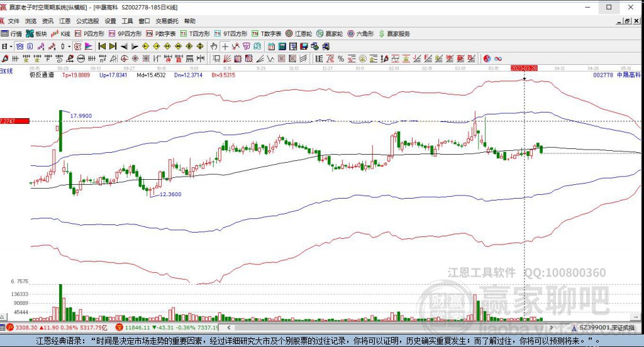This screenshot has height=347, width=644.
Task: Open the K线 chart view
Action: pos(61,34)
